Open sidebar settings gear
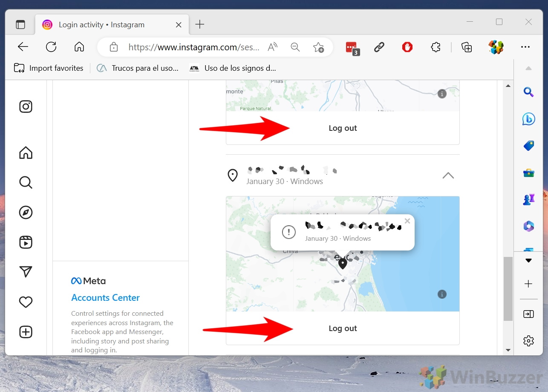This screenshot has height=392, width=548. [528, 341]
